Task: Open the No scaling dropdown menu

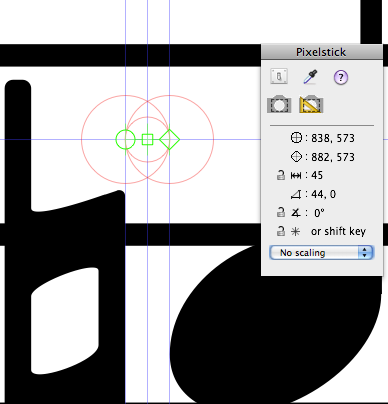Action: click(x=322, y=253)
